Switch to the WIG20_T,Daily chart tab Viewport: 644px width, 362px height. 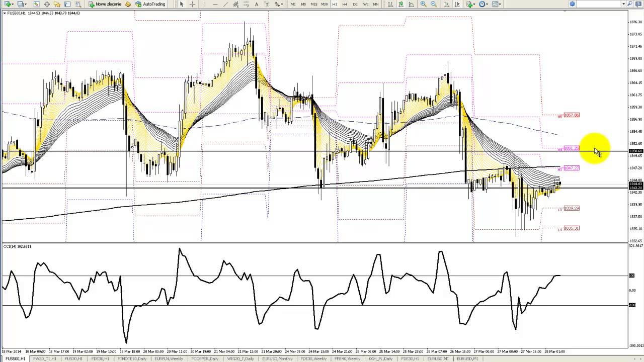[240, 359]
